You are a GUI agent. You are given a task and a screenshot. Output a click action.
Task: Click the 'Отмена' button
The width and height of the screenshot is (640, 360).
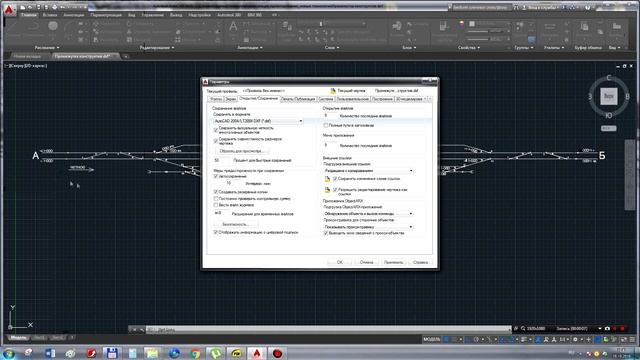point(367,262)
